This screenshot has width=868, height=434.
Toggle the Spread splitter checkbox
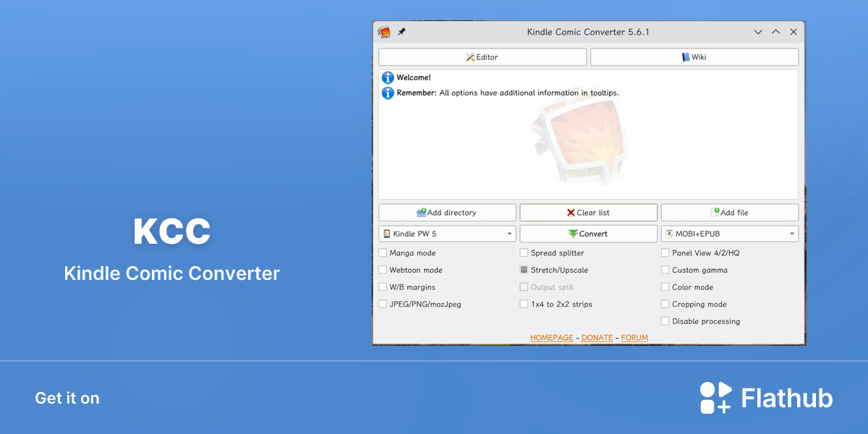click(x=524, y=253)
